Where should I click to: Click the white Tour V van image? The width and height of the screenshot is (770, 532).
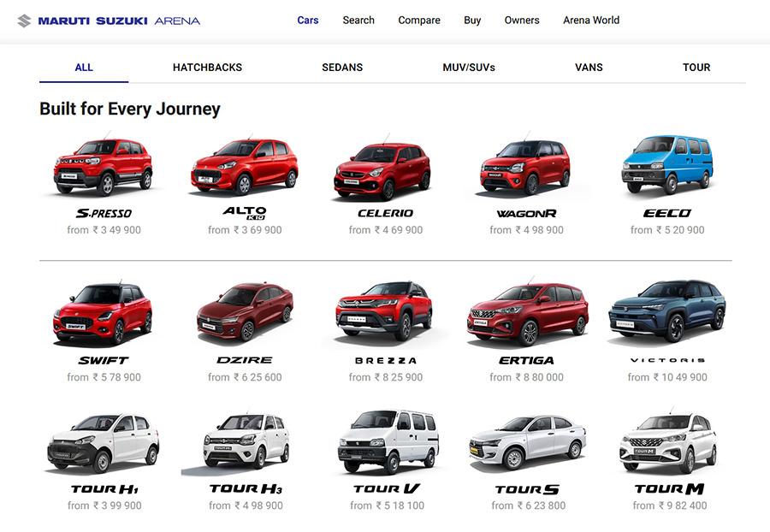pyautogui.click(x=388, y=442)
